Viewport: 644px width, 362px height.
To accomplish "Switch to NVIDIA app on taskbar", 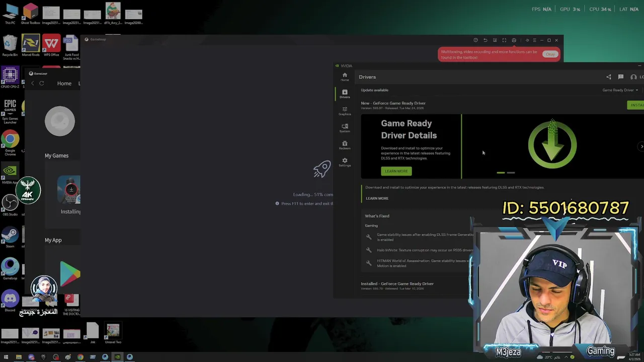I will click(x=117, y=357).
